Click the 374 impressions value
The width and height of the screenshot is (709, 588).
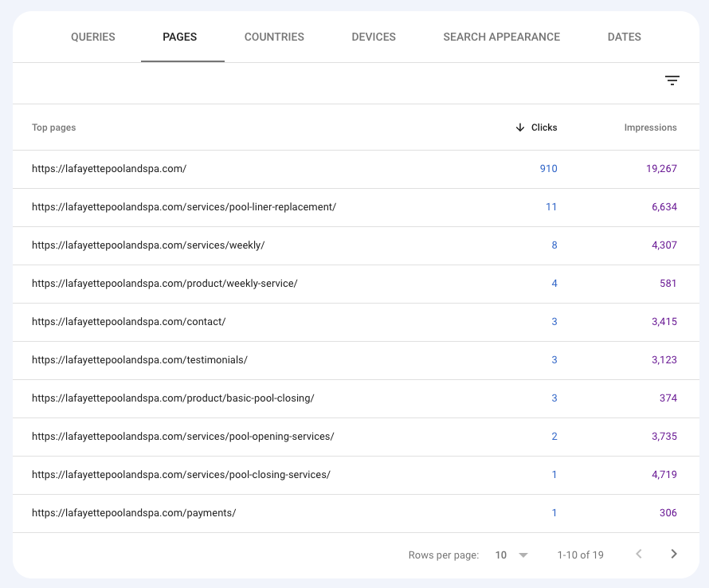(x=668, y=398)
